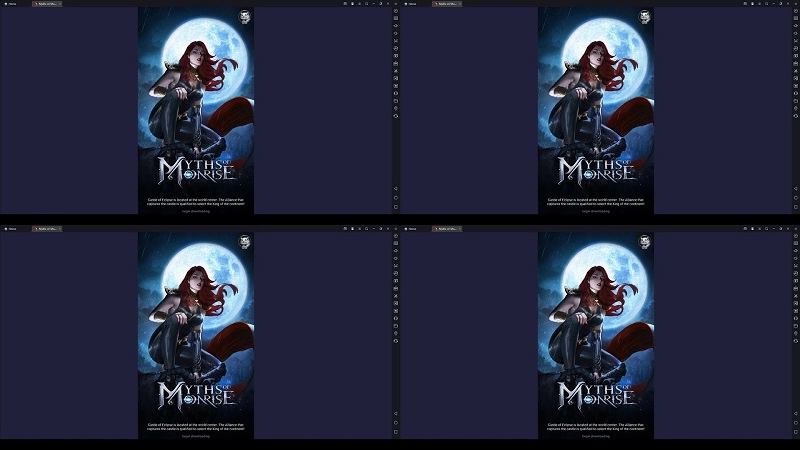Tap Android Home circle in bottom-right emulator
Viewport: 800px width, 450px height.
pyautogui.click(x=796, y=423)
